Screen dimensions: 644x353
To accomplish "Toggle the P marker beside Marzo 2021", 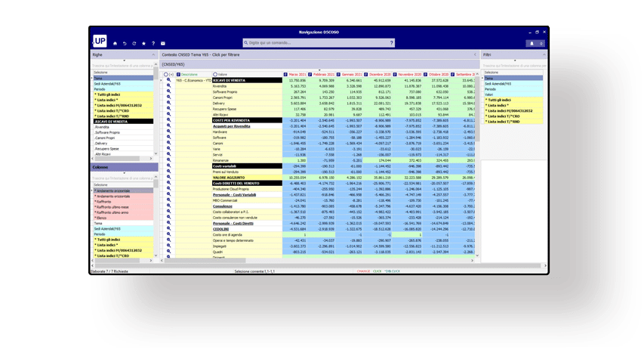I will point(285,75).
